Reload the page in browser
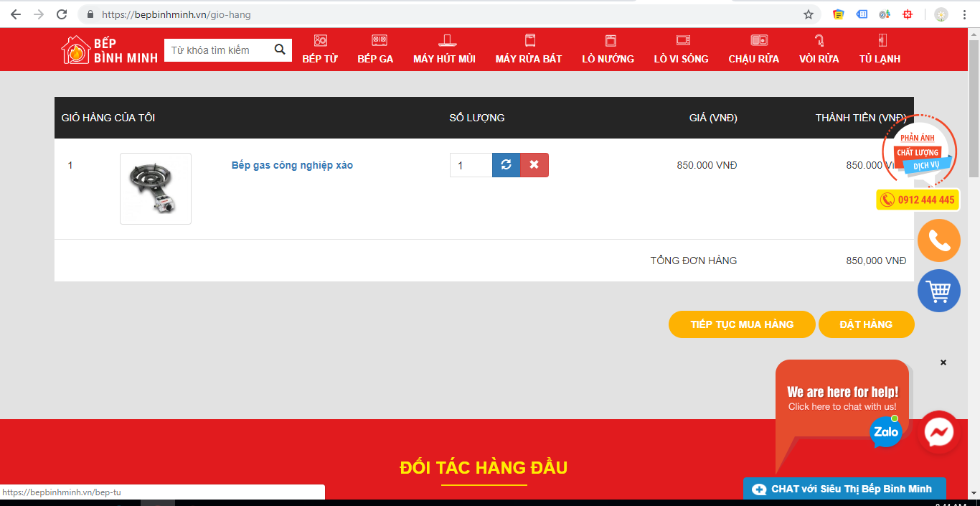The height and width of the screenshot is (506, 980). click(62, 14)
